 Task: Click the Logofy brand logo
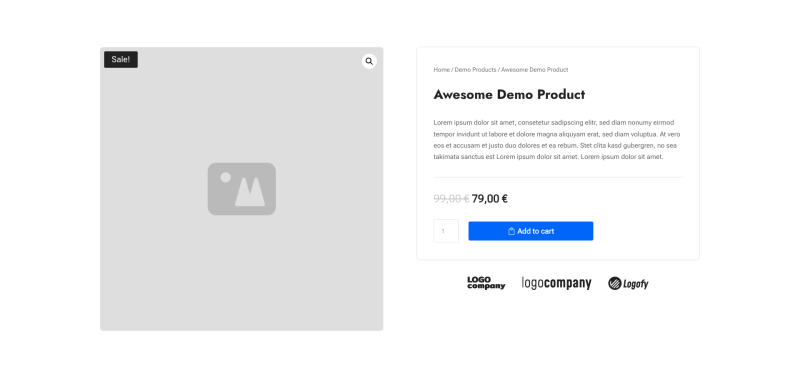628,283
